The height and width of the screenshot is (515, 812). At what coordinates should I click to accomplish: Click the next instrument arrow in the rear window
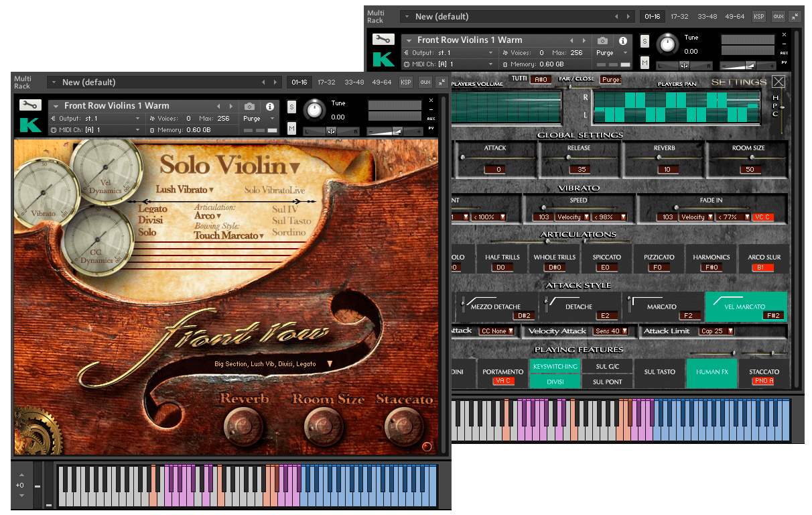(x=584, y=40)
